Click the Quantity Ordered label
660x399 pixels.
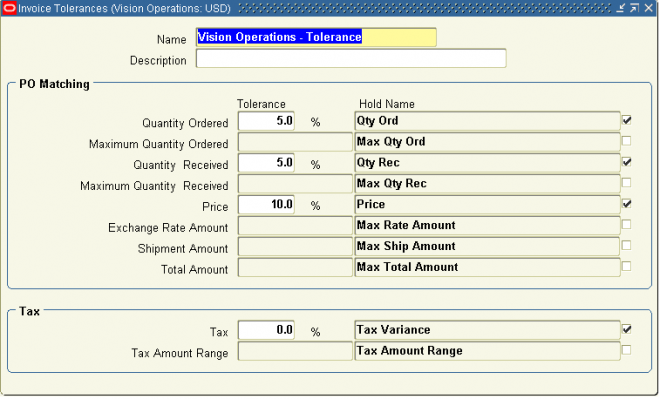tap(185, 123)
